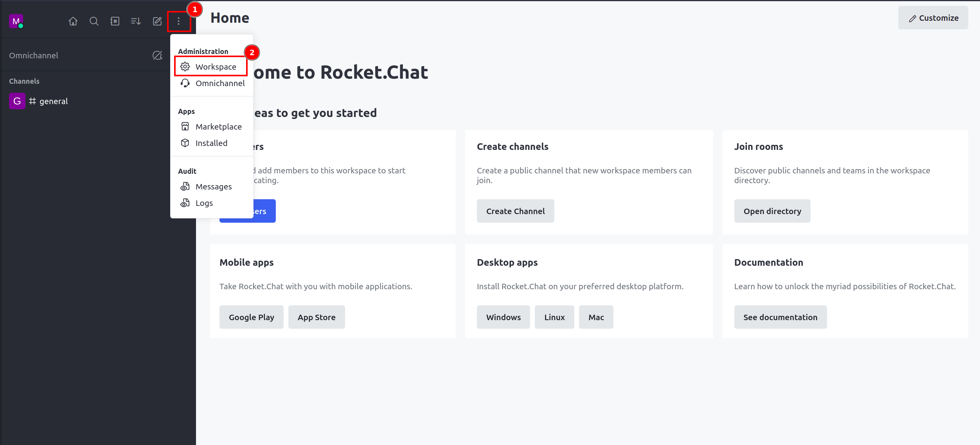Click the Home icon in sidebar
The width and height of the screenshot is (980, 445).
tap(73, 21)
